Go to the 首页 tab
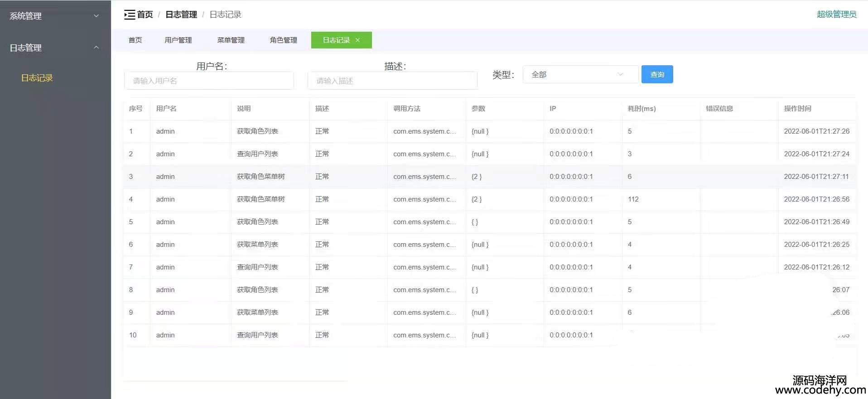Screen dimensions: 868x399 [135, 40]
